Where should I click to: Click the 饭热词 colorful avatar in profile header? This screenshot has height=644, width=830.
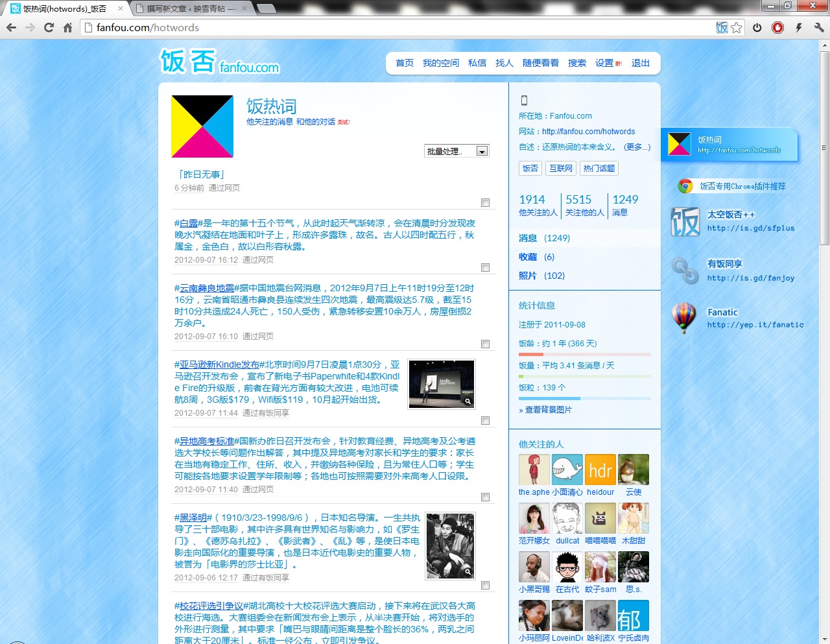(202, 126)
